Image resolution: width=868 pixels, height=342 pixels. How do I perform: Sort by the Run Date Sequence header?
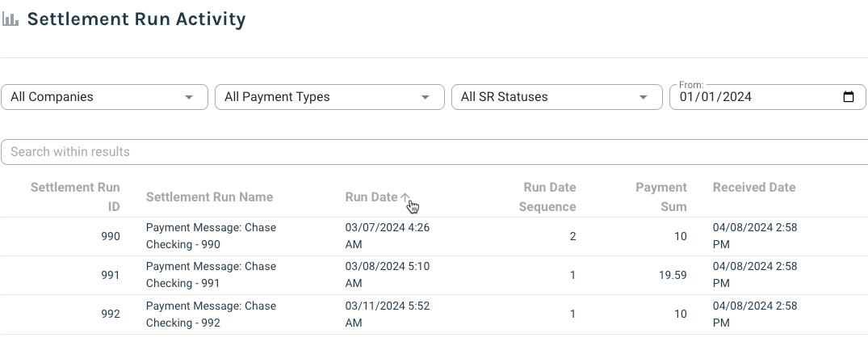tap(549, 196)
